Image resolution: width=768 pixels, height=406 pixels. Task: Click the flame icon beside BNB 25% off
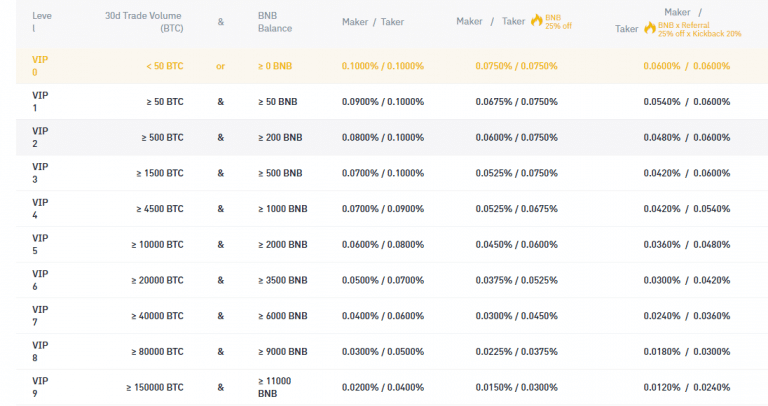pyautogui.click(x=537, y=21)
